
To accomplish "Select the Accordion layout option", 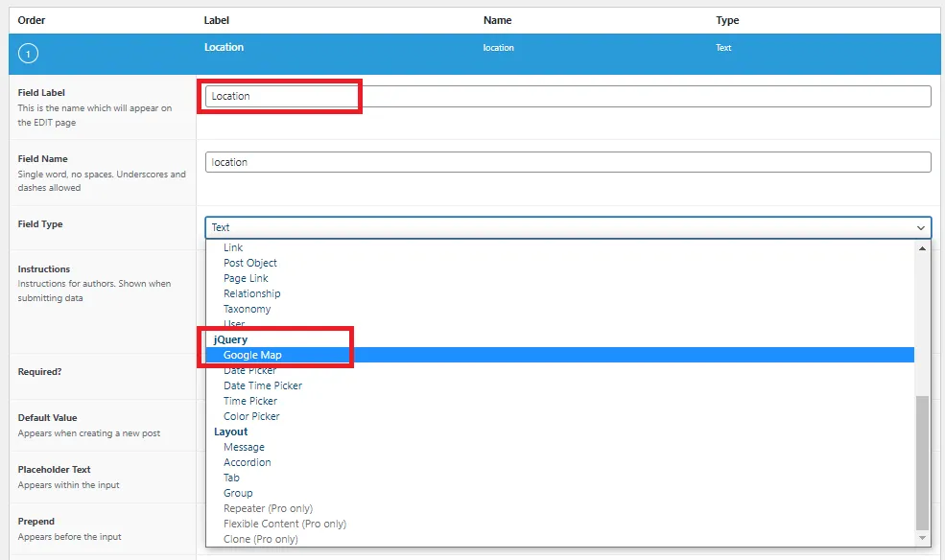I will [x=247, y=462].
